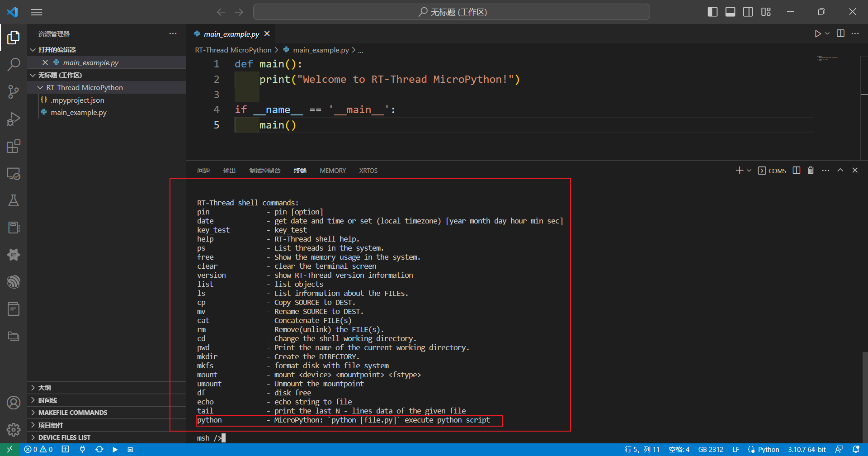Toggle bottom panel visibility
Viewport: 868px width, 456px height.
tap(730, 12)
